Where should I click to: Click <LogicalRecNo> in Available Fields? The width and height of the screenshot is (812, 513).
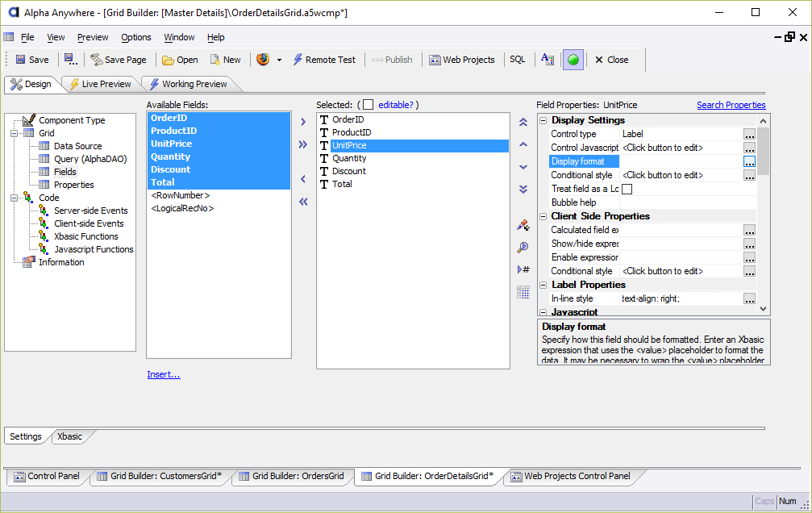(182, 208)
